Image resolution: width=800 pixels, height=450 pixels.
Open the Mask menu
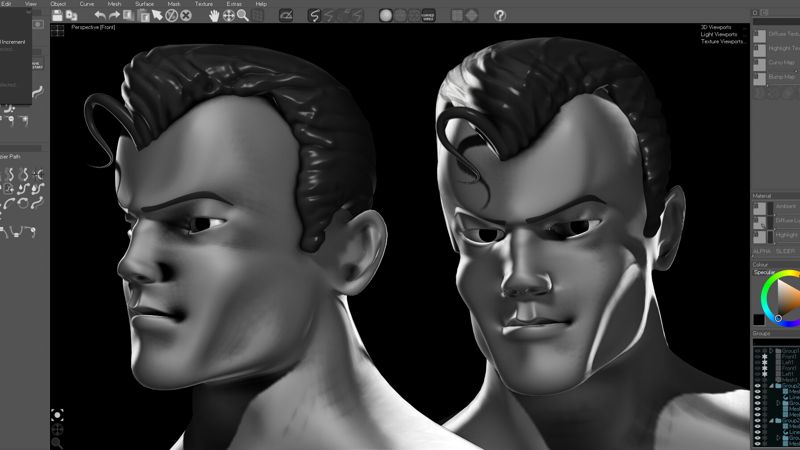(174, 4)
